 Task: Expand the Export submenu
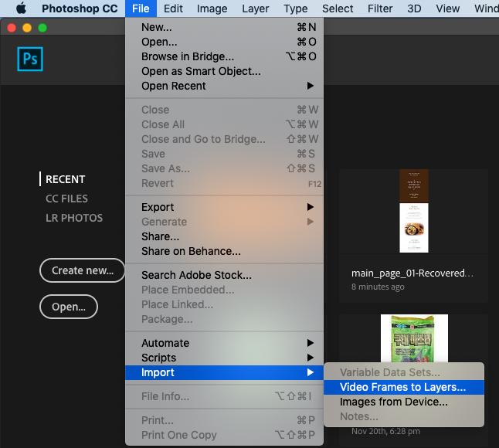coord(224,207)
